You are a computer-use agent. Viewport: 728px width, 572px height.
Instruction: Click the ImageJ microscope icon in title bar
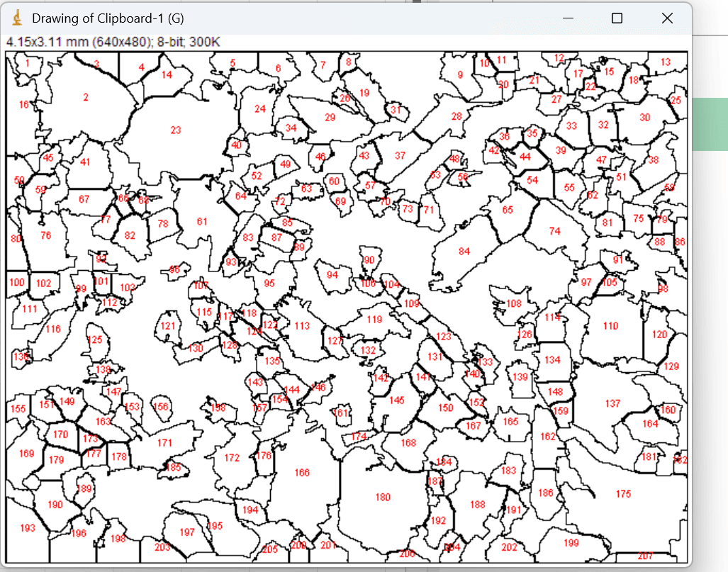coord(17,18)
